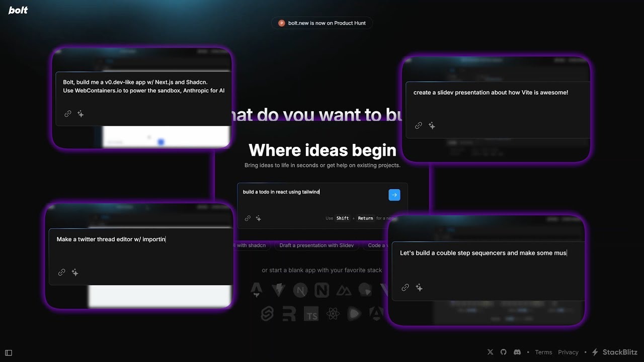Image resolution: width=644 pixels, height=362 pixels.
Task: Open the bolt.new Product Hunt announcement
Action: (x=322, y=23)
